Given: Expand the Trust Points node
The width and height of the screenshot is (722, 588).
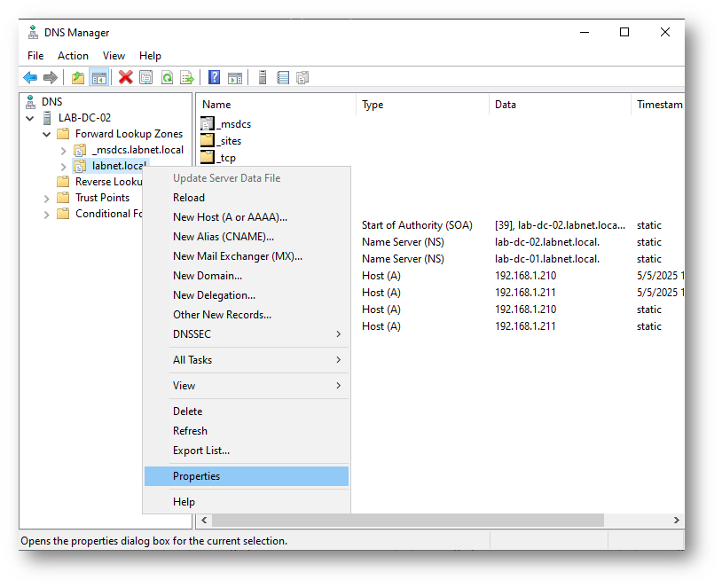Looking at the screenshot, I should [46, 199].
